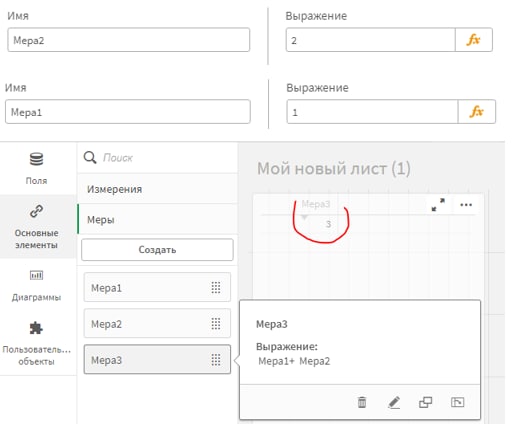This screenshot has width=513, height=430.
Task: Click the Мера3 title in the popup
Action: click(x=271, y=324)
